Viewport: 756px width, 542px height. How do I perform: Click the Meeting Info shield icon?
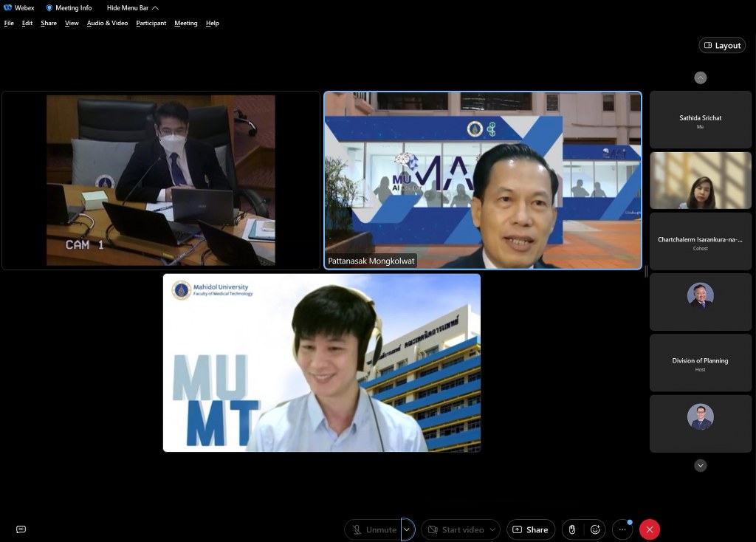(x=49, y=8)
